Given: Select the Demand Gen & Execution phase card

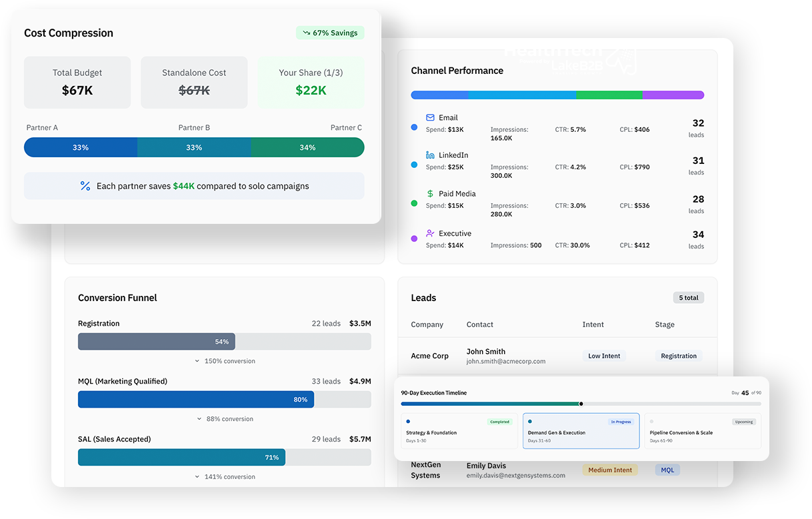Looking at the screenshot, I should (x=580, y=431).
